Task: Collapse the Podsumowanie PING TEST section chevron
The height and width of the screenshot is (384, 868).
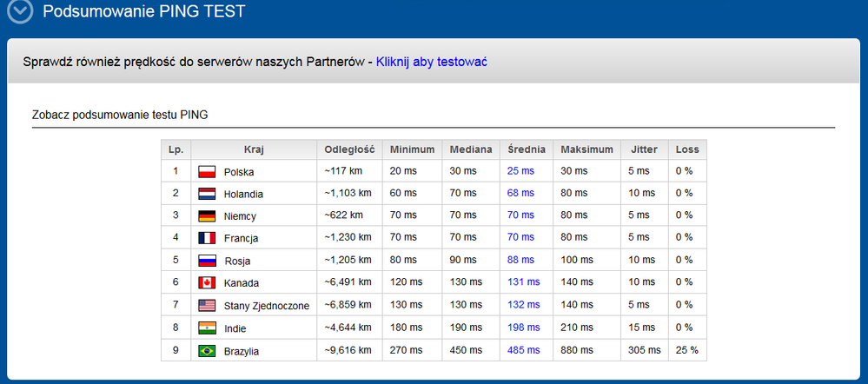Action: (x=21, y=12)
